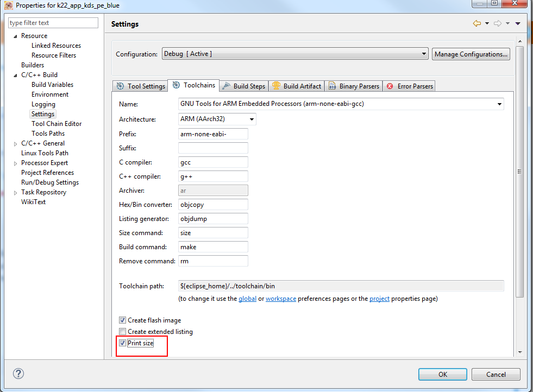The height and width of the screenshot is (392, 533).
Task: Click the help question mark icon
Action: 18,374
